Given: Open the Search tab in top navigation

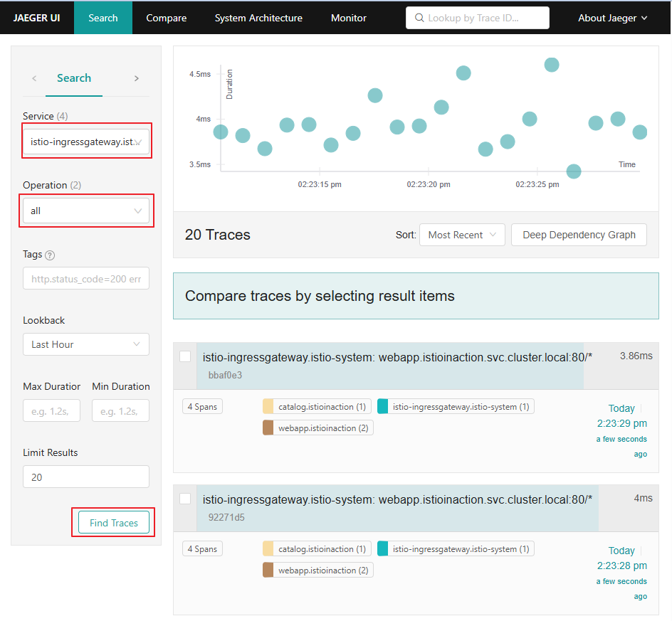Looking at the screenshot, I should coord(103,18).
